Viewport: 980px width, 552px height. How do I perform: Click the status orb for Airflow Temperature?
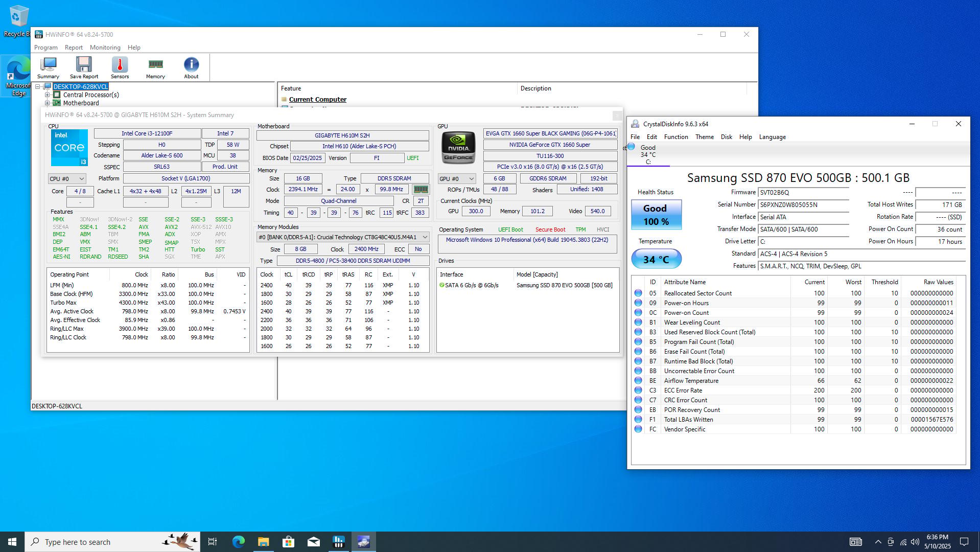[x=638, y=381]
